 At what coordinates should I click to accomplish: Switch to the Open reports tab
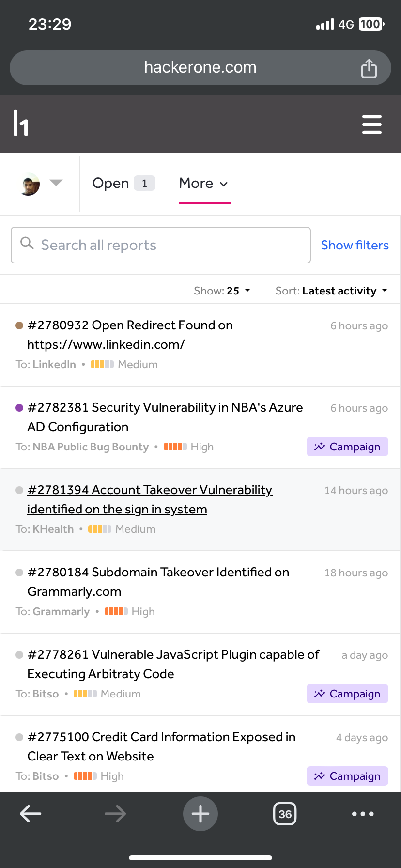tap(123, 183)
